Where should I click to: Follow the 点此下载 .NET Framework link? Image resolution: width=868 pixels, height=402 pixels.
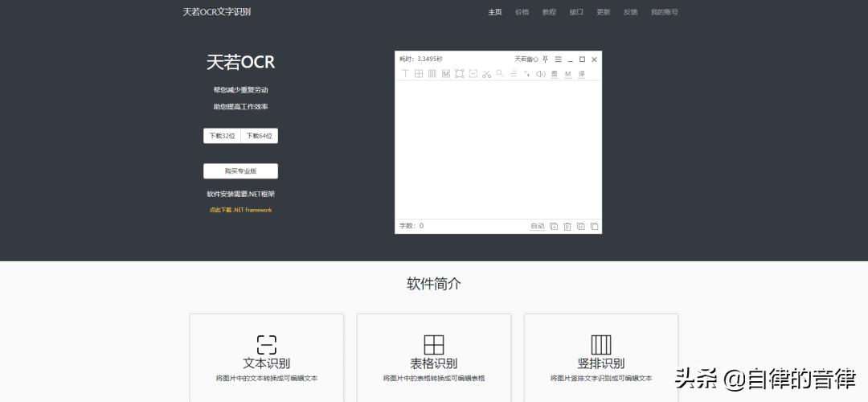point(241,210)
